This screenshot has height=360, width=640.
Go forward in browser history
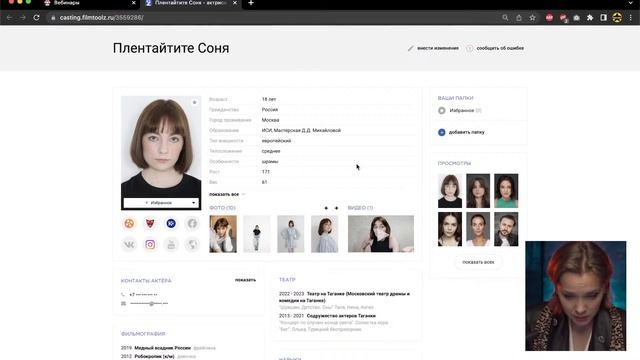23,18
